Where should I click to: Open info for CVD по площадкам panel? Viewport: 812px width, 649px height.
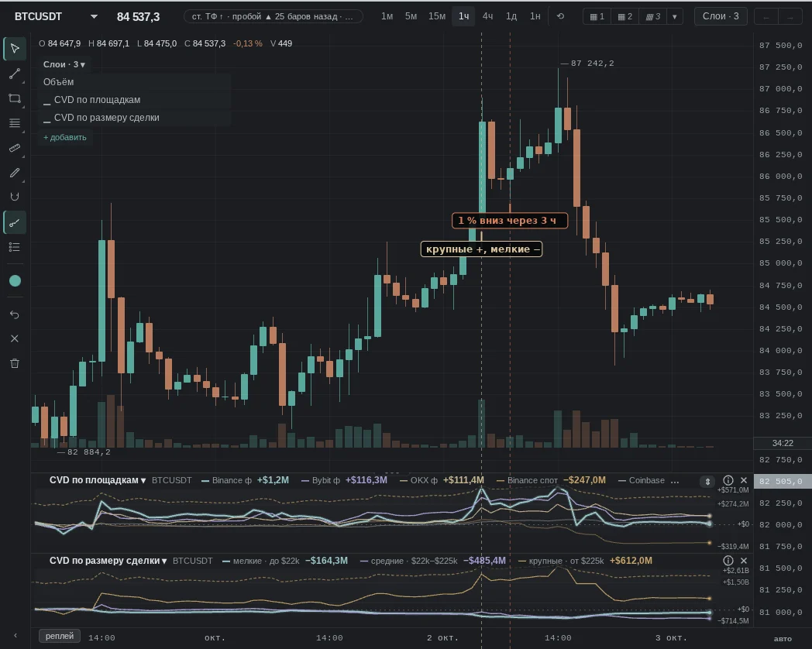pos(728,480)
